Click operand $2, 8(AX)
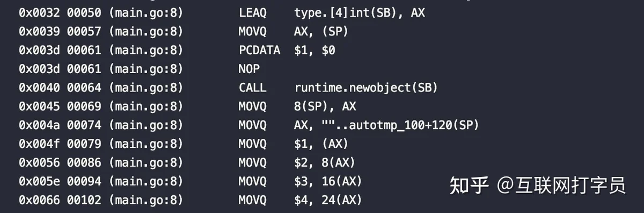The height and width of the screenshot is (213, 644). 325,163
